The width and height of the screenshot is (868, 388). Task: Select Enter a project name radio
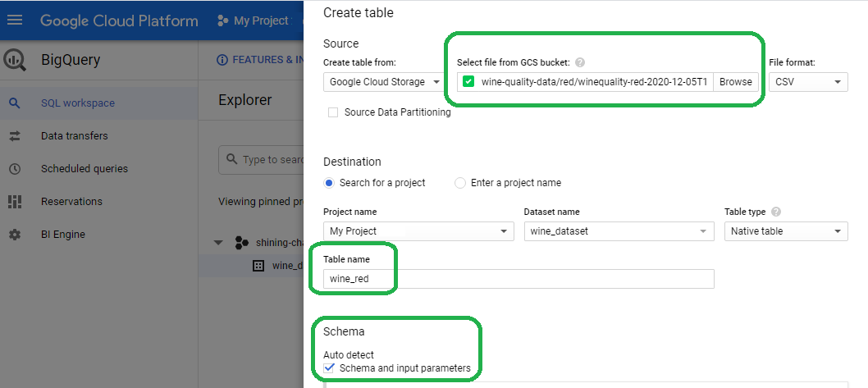click(x=460, y=183)
